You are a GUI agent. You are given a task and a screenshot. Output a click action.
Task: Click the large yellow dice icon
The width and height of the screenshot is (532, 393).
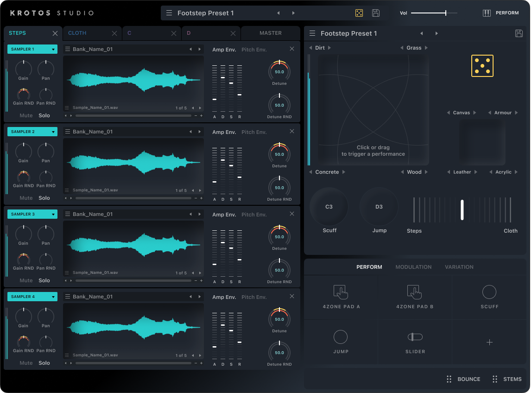pos(482,66)
